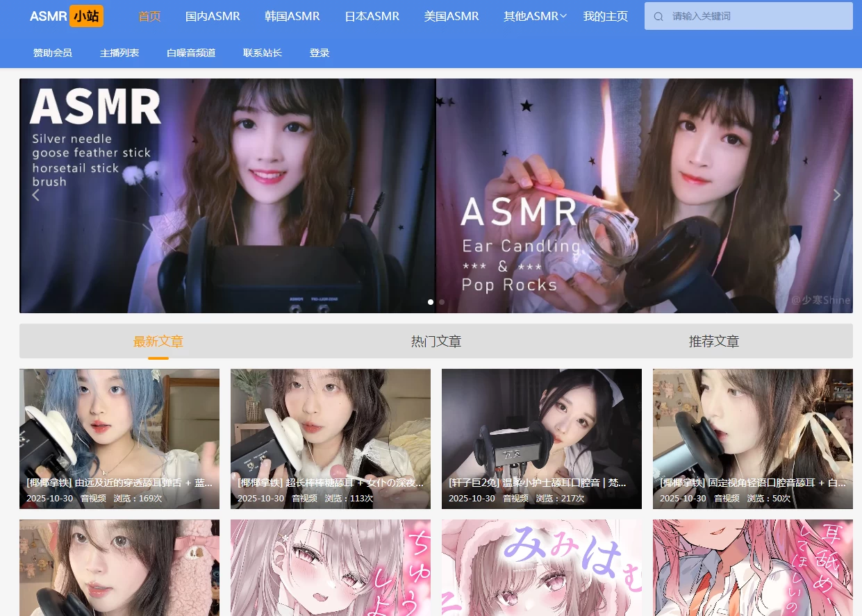Select the 最新文章 tab
Screen dimensions: 862x616
click(x=158, y=341)
